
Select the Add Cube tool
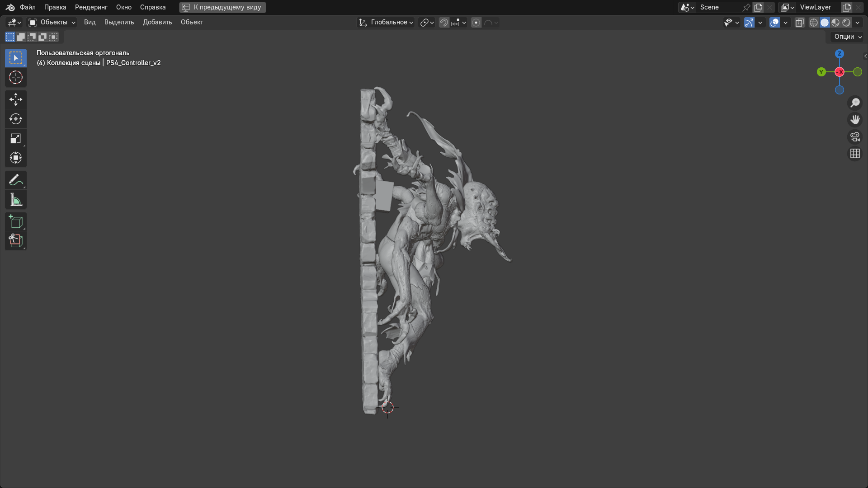click(x=16, y=221)
